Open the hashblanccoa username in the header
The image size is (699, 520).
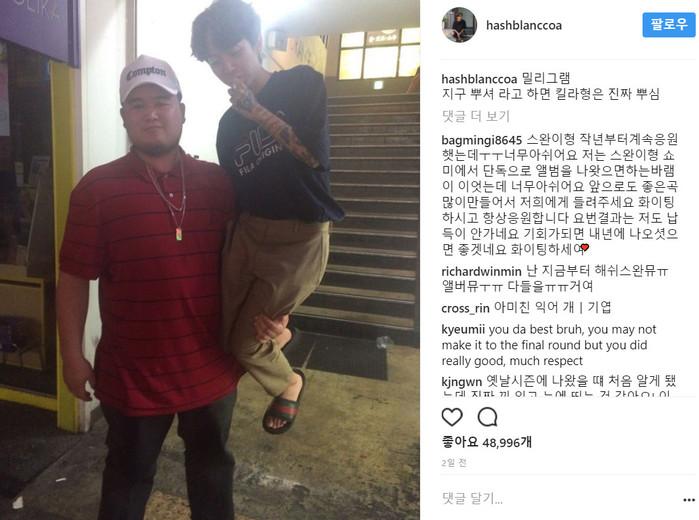tap(524, 25)
